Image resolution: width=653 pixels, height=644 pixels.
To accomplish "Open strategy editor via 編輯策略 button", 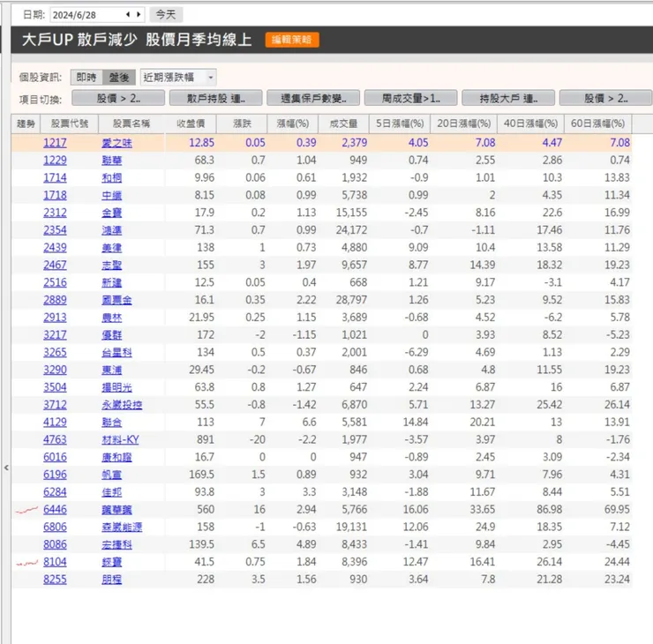I will [x=292, y=40].
